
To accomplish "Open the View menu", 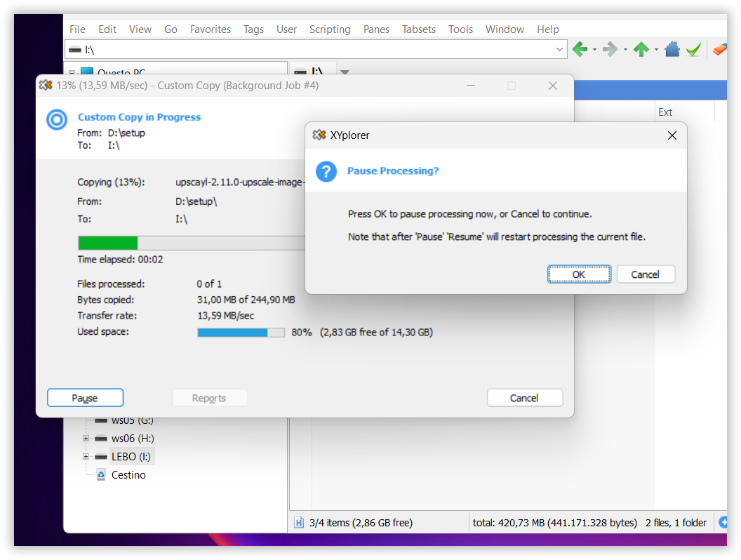I will coord(140,29).
